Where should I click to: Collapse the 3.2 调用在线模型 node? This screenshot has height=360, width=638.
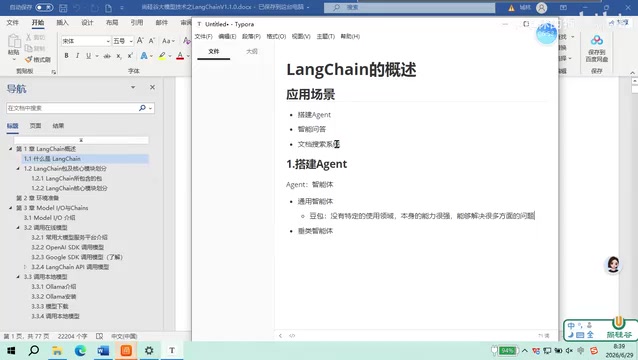[x=18, y=227]
